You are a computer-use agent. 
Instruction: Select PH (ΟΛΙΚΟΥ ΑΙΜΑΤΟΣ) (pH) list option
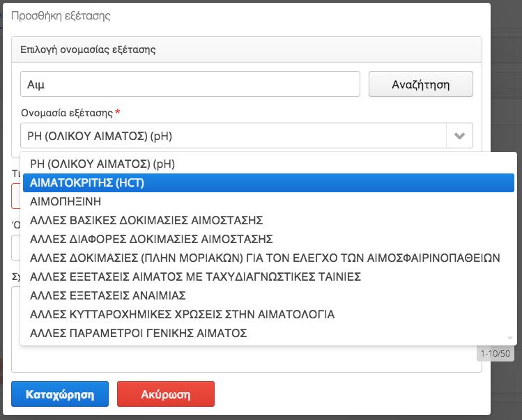click(268, 164)
